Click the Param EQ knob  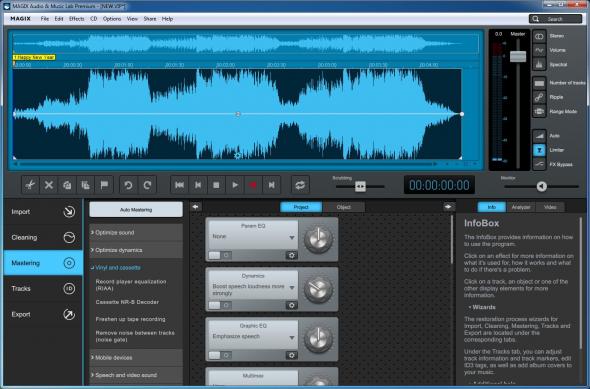pos(318,239)
